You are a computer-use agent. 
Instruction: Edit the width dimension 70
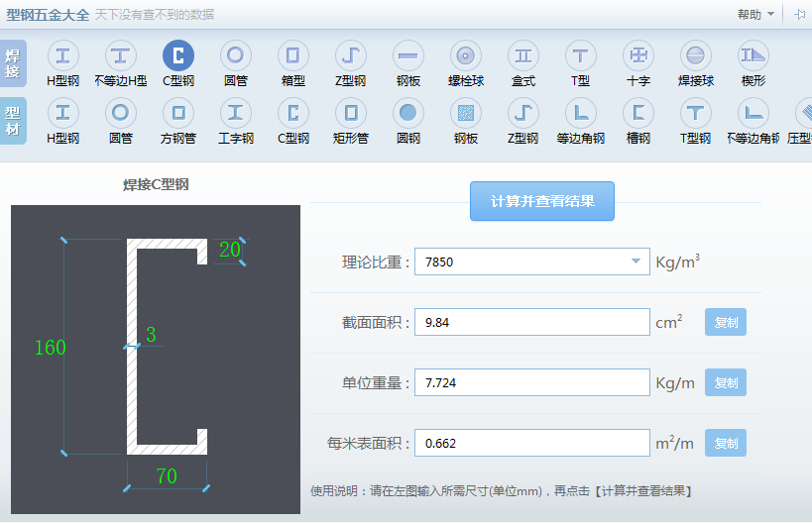167,475
